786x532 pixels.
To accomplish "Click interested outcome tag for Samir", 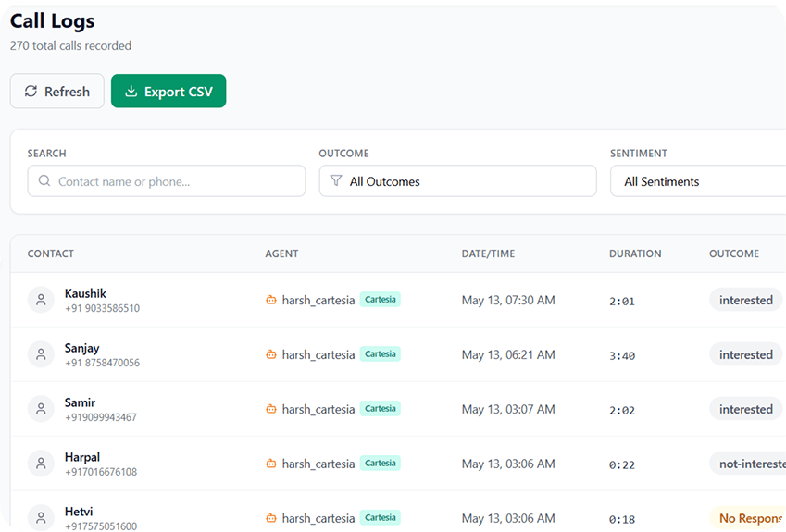I will [x=746, y=409].
